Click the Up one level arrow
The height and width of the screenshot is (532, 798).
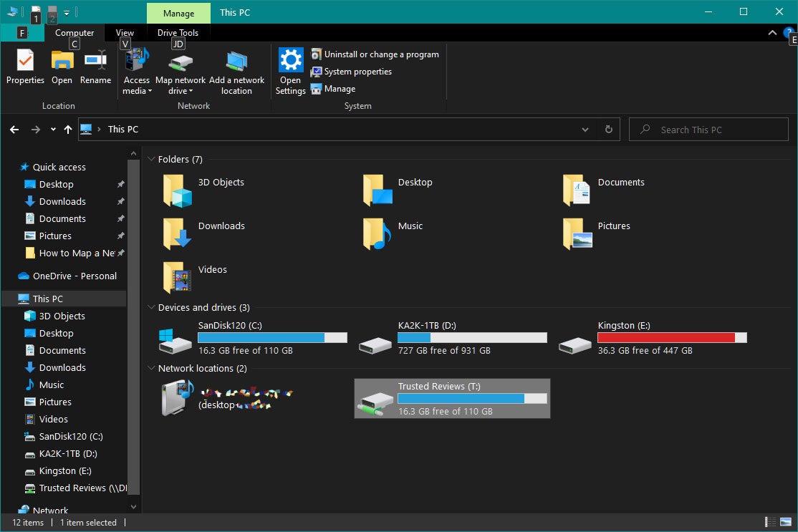67,130
